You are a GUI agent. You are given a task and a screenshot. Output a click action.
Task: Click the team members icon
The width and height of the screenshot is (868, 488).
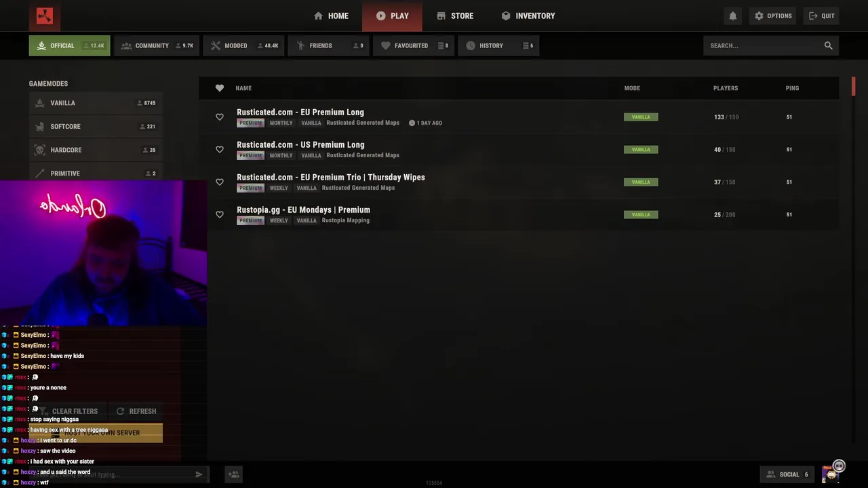pos(233,474)
